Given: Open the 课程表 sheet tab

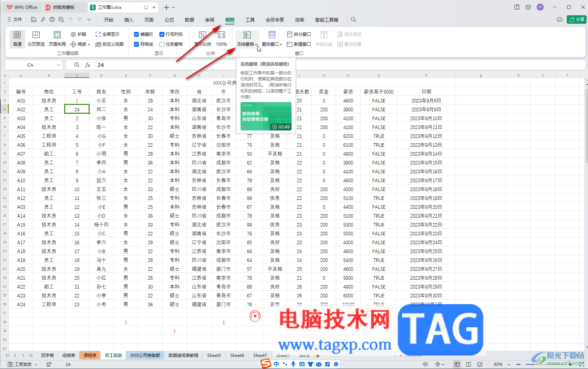Looking at the screenshot, I should click(90, 356).
